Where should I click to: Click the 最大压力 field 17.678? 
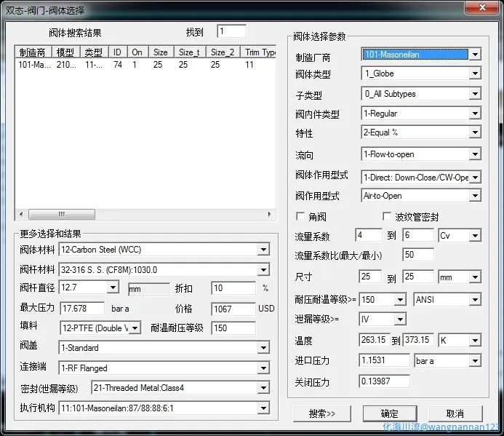tap(82, 308)
